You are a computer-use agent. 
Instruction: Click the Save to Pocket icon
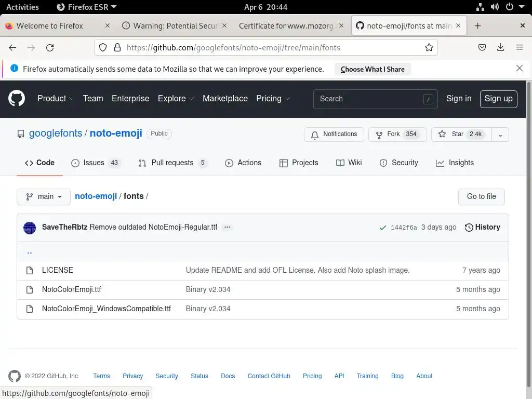(x=482, y=47)
